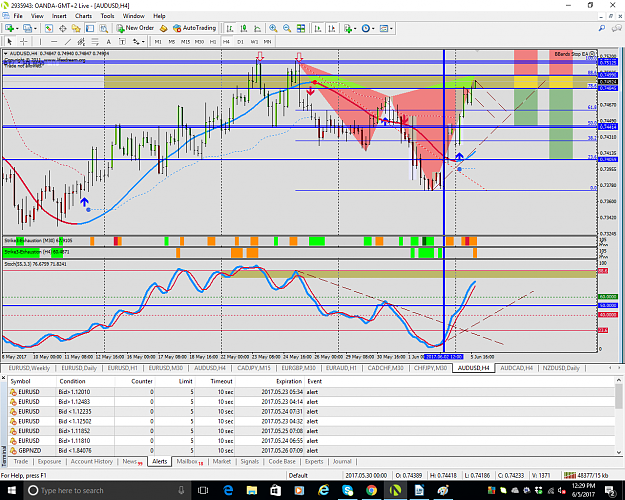Switch to the AUDCAD,H4 chart tab
Screen dimensions: 625x500
[x=516, y=368]
